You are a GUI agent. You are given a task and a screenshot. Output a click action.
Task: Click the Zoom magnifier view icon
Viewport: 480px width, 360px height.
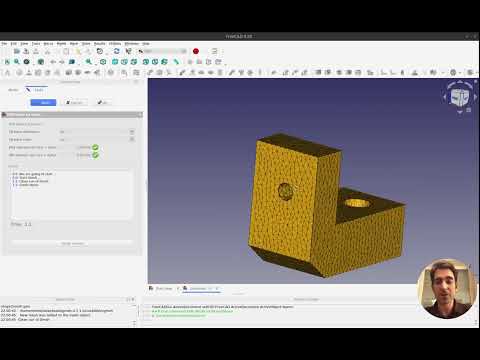[x=88, y=62]
